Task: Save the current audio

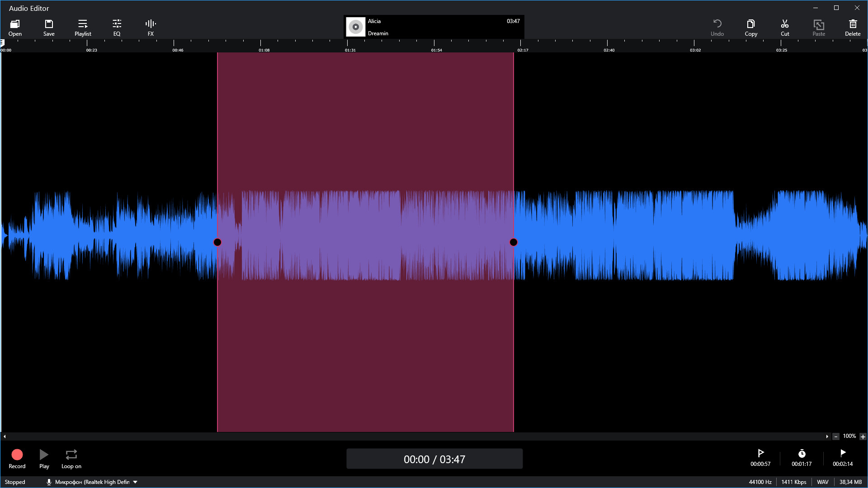Action: [x=49, y=27]
